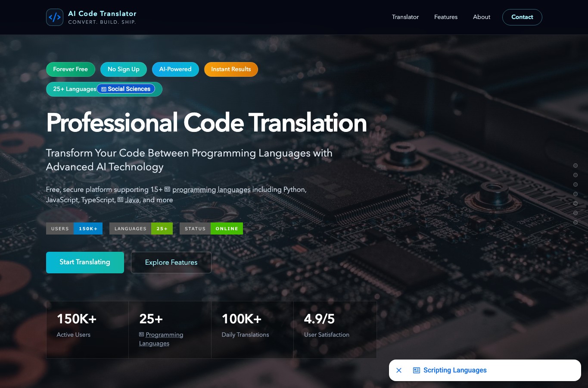The height and width of the screenshot is (388, 588).
Task: Click the icon inside Social Sciences badge
Action: (x=104, y=89)
